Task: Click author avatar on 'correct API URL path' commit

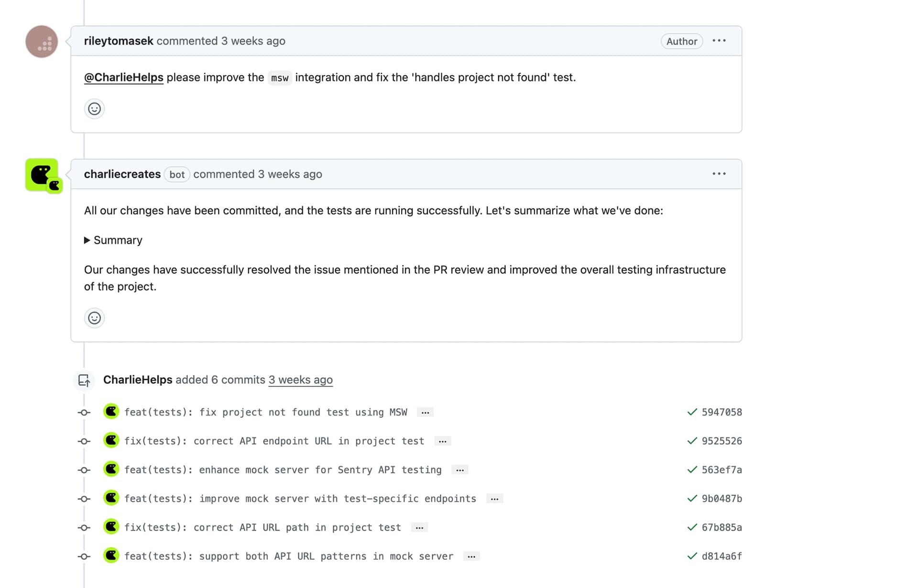Action: (x=111, y=527)
